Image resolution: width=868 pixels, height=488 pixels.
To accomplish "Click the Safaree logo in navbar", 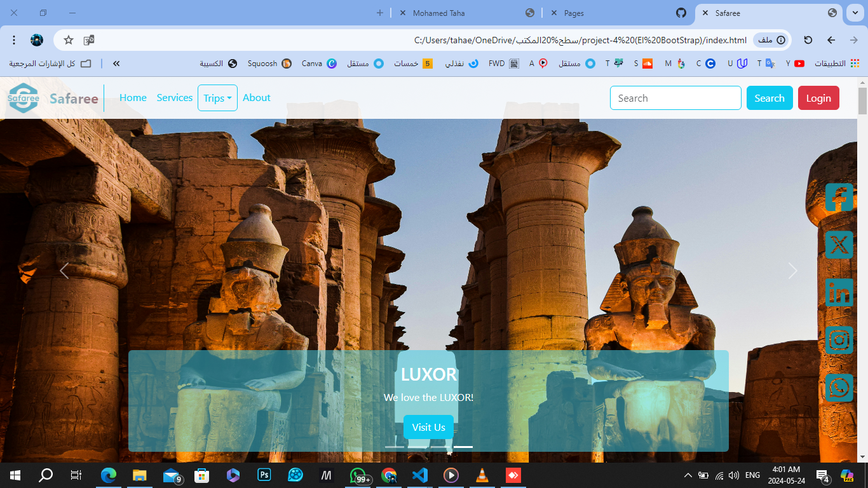I will pos(24,98).
